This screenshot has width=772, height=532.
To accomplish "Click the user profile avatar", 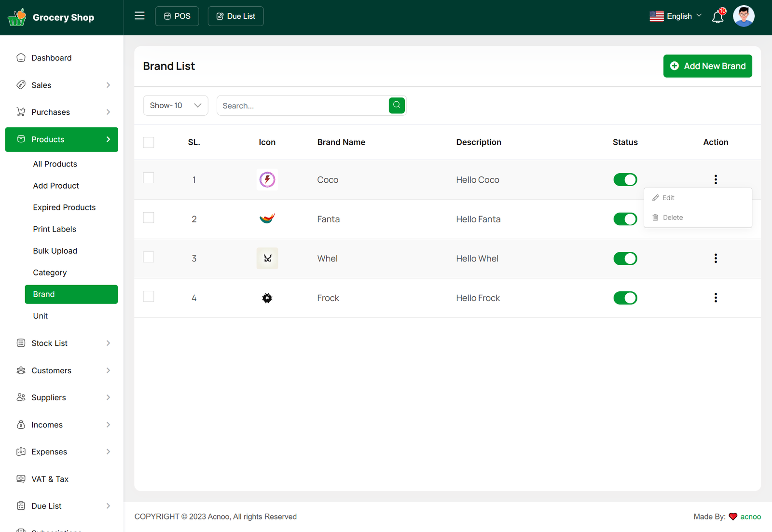I will coord(744,16).
